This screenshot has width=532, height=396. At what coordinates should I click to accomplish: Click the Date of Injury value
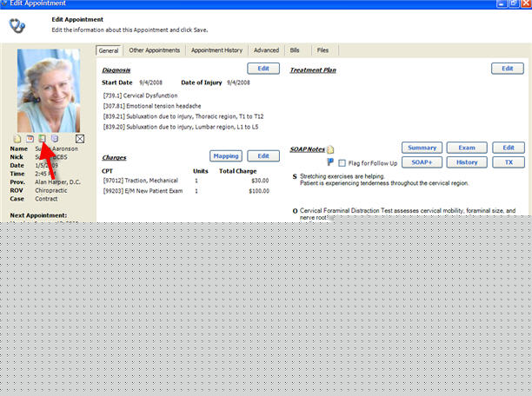(238, 82)
